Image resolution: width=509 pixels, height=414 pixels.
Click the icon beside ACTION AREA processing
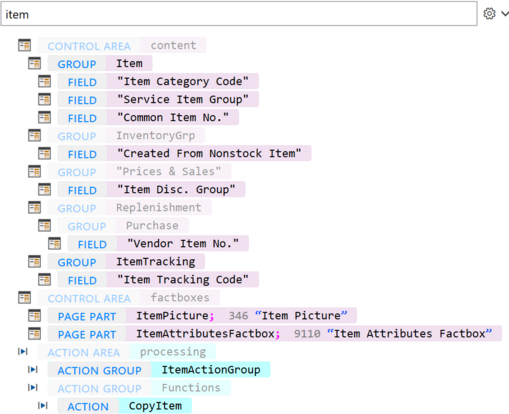coord(23,351)
